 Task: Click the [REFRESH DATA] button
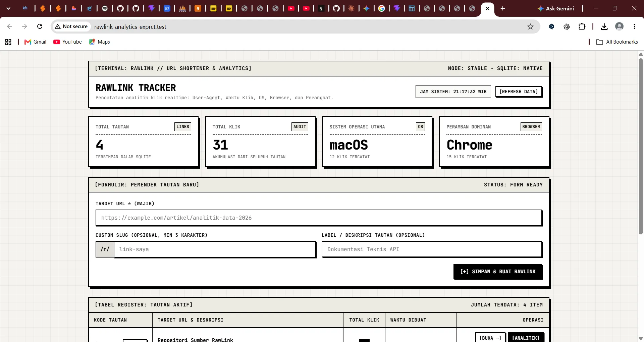pyautogui.click(x=519, y=92)
